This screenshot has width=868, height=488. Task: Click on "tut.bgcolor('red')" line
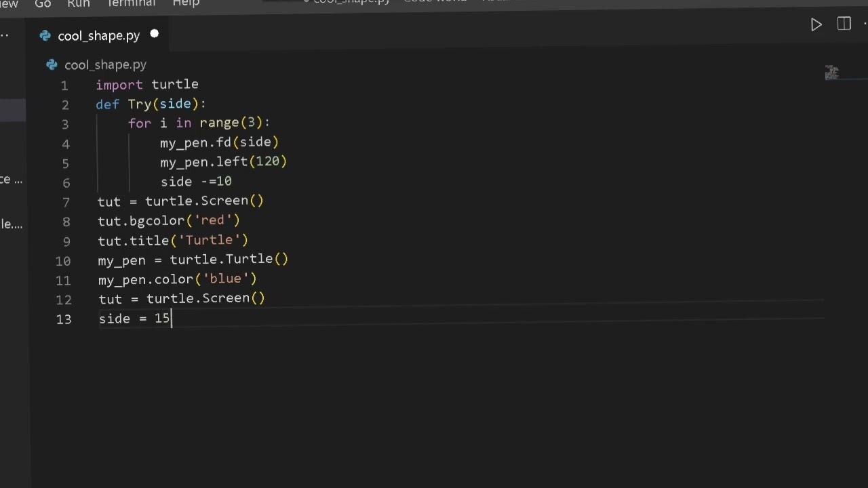169,221
